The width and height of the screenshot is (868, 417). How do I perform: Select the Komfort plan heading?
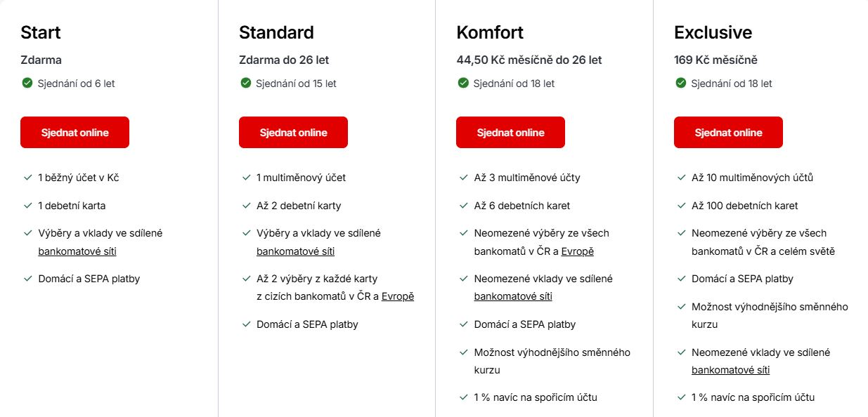click(490, 32)
